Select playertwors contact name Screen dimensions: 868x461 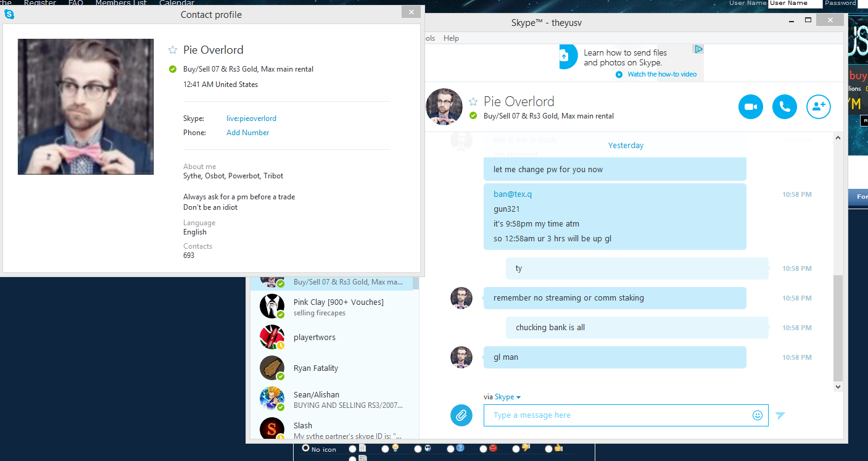point(315,338)
